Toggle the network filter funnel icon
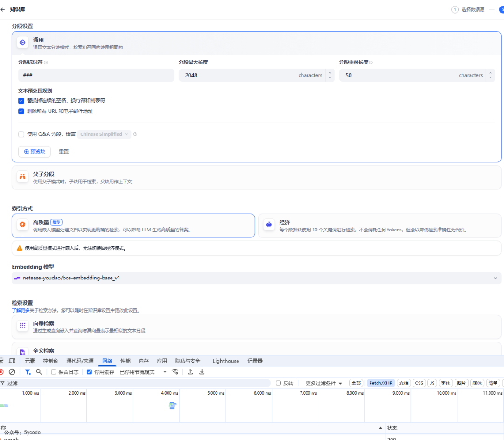Image resolution: width=504 pixels, height=440 pixels. 28,372
